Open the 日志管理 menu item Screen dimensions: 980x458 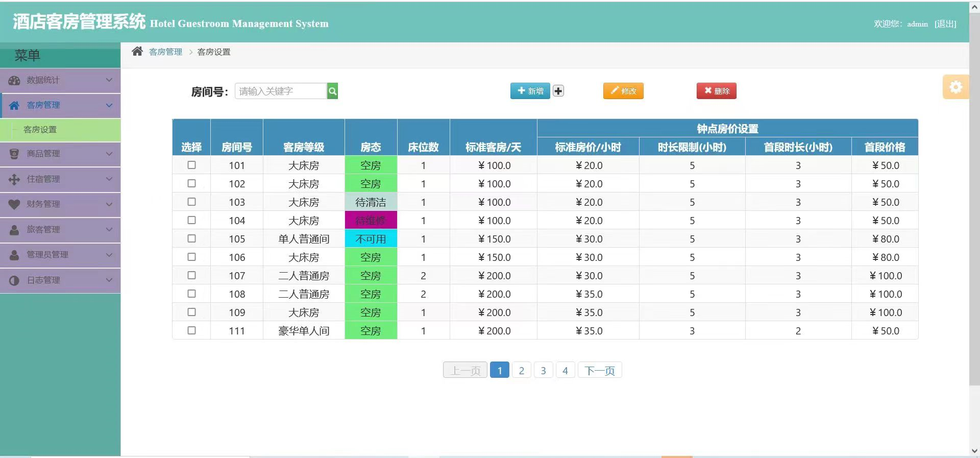pyautogui.click(x=60, y=280)
